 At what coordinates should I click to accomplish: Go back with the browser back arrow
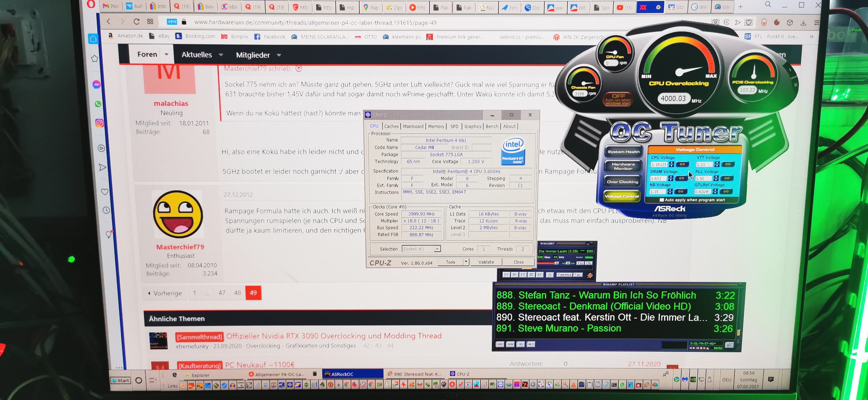(108, 22)
